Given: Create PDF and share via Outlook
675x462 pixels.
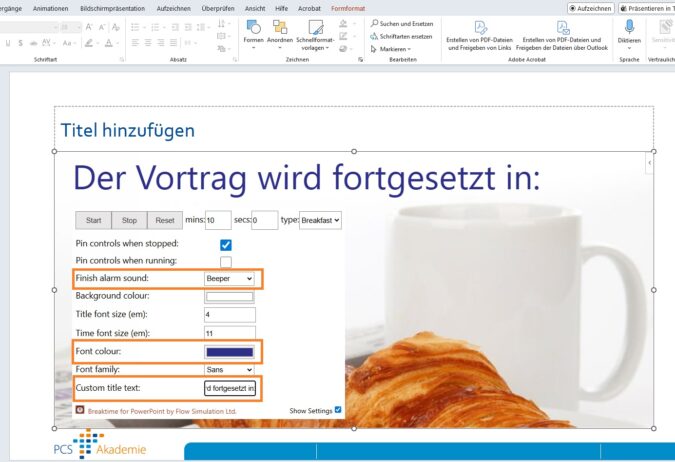Looking at the screenshot, I should pyautogui.click(x=562, y=36).
